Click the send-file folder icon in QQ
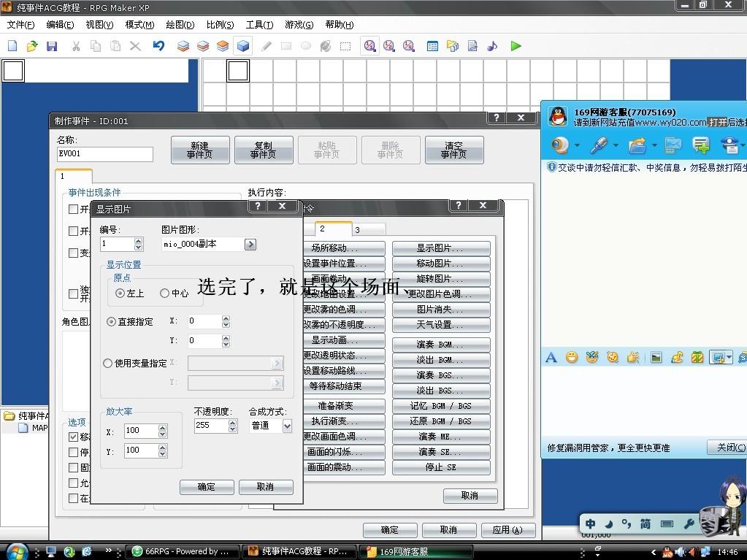 coord(637,145)
